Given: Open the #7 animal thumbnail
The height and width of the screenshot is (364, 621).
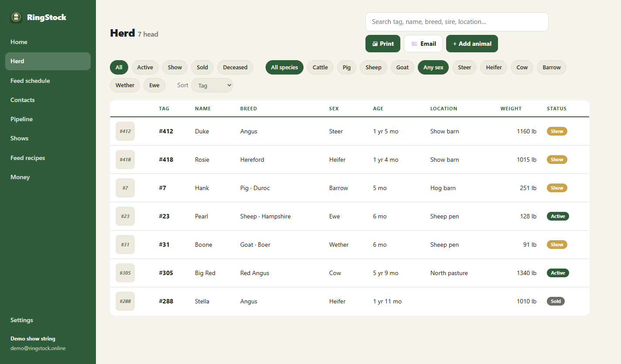Looking at the screenshot, I should click(x=125, y=188).
